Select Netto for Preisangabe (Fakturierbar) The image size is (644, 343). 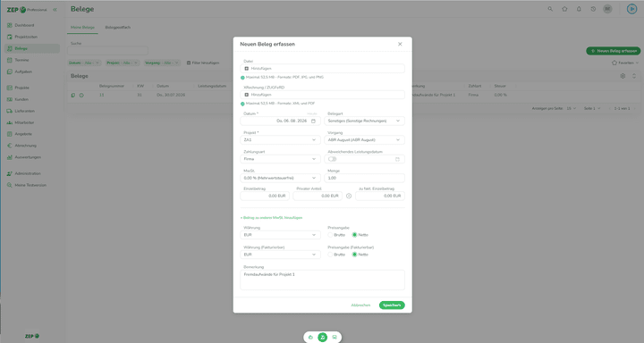(x=354, y=255)
